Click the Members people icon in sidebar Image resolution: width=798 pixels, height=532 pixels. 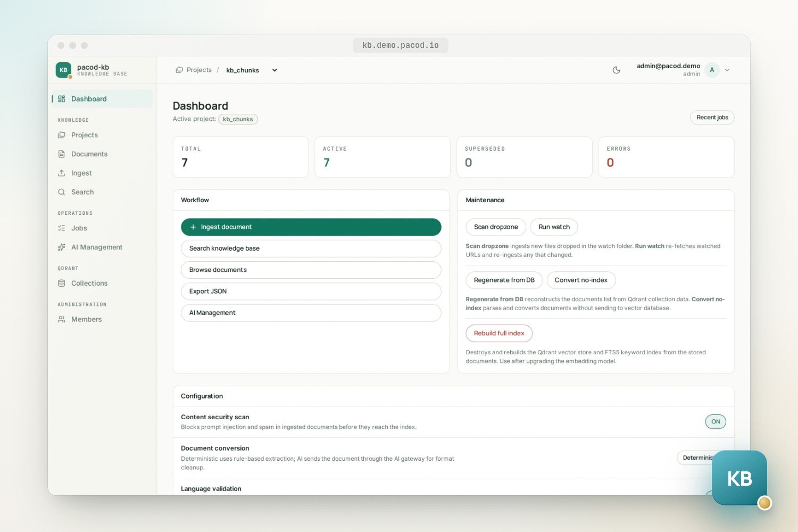pos(62,319)
